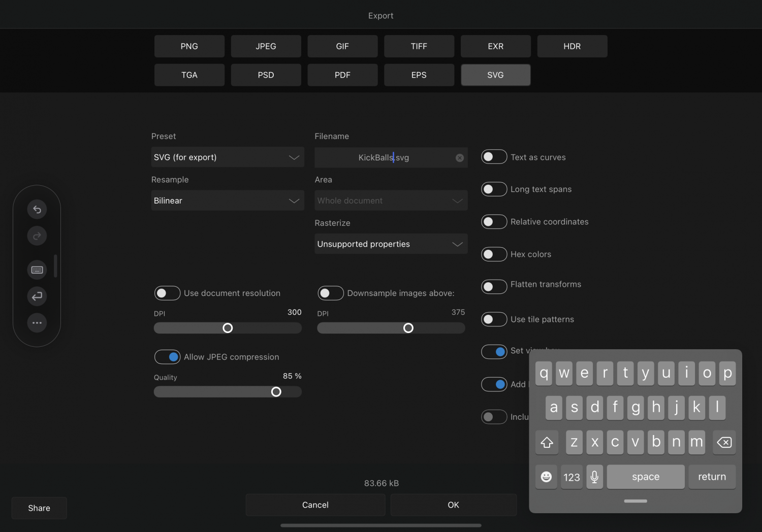
Task: Select the PDF export format
Action: point(342,75)
